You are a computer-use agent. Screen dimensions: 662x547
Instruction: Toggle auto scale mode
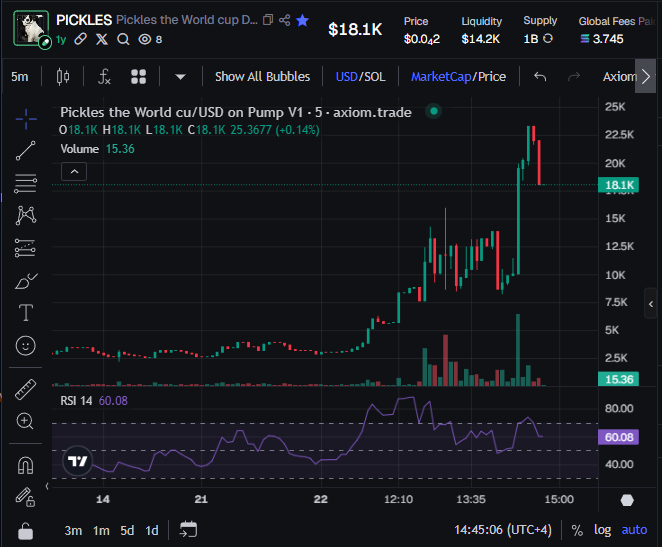click(x=634, y=530)
